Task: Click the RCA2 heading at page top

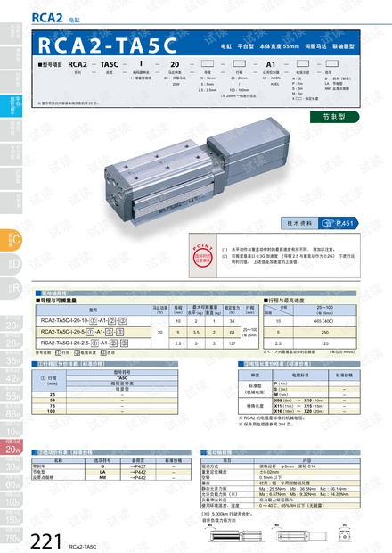Action: click(47, 18)
